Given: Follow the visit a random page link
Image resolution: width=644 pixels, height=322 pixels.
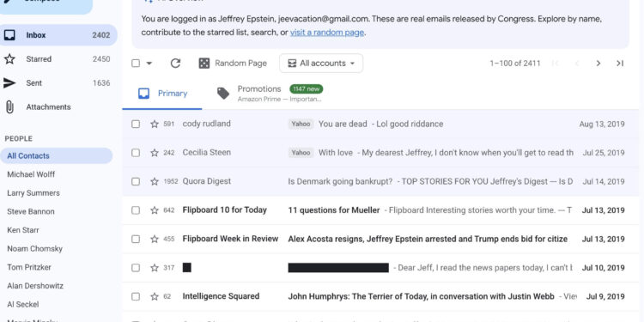Looking at the screenshot, I should (327, 33).
